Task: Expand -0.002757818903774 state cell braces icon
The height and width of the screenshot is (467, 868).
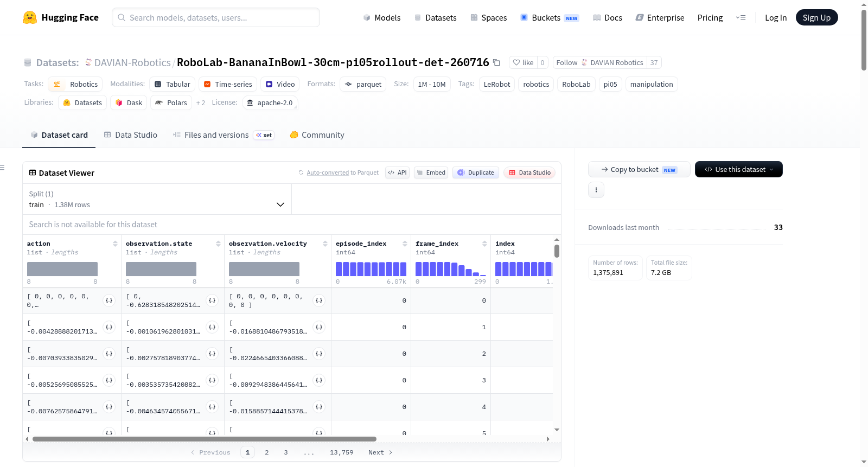Action: tap(212, 354)
